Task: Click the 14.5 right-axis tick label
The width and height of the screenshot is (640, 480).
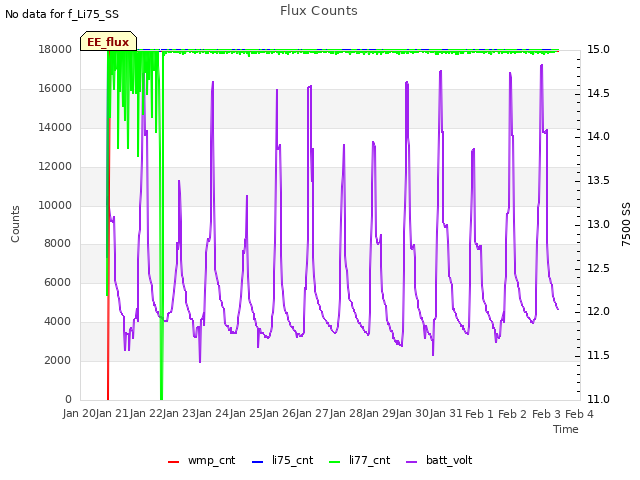Action: click(598, 93)
